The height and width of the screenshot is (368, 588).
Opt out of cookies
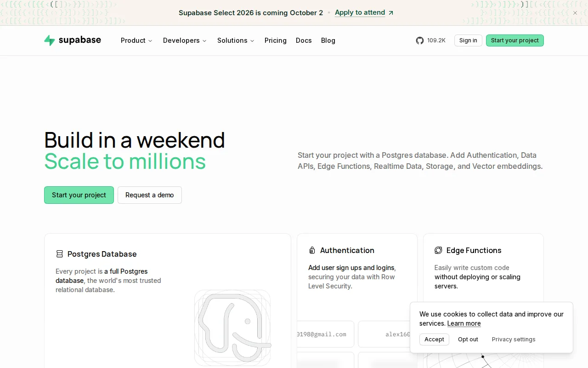coord(468,339)
